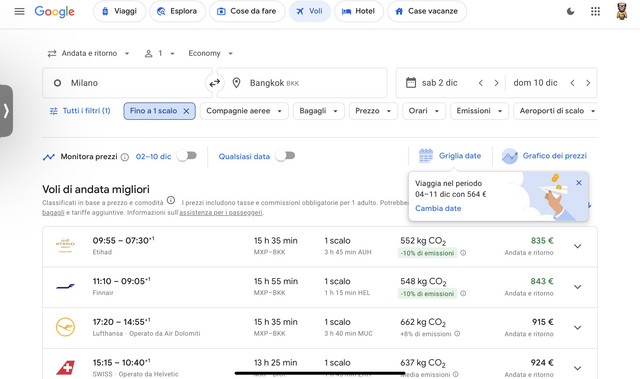The width and height of the screenshot is (640, 379).
Task: Show info about Monitora prezzi
Action: pos(125,157)
